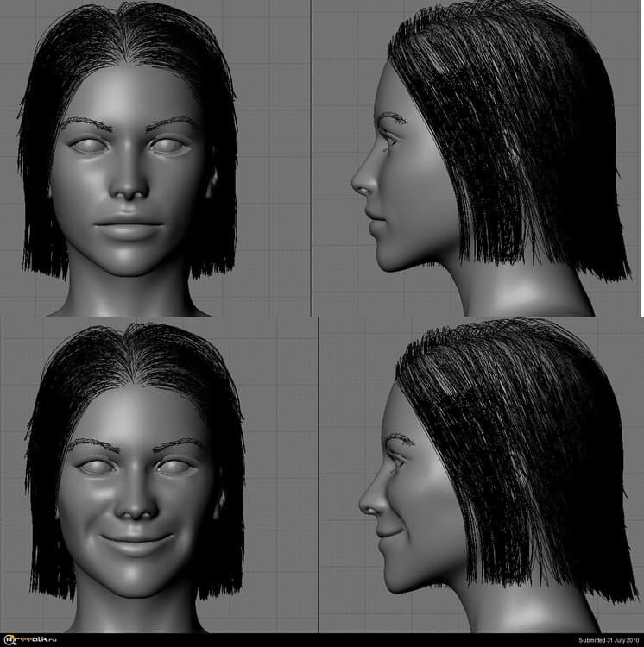Click the vertical divider between the top viewports

coord(311,155)
